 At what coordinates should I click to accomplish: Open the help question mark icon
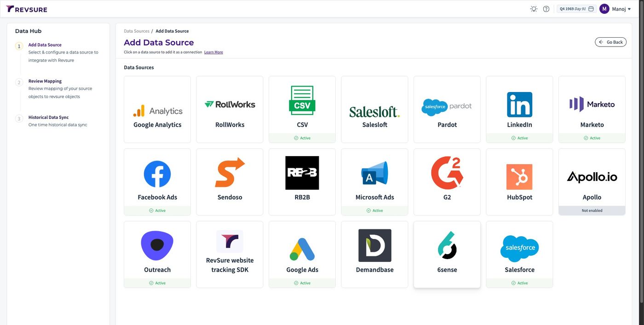click(546, 9)
